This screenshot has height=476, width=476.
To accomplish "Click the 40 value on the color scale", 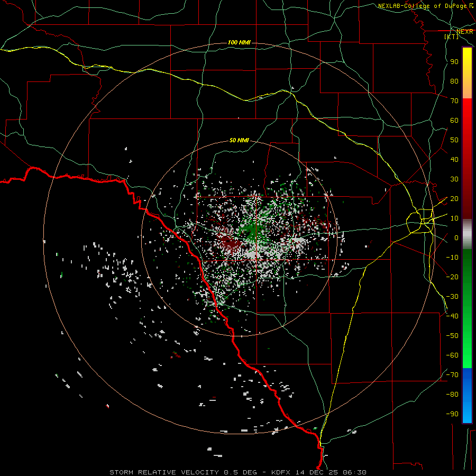I will pyautogui.click(x=454, y=160).
